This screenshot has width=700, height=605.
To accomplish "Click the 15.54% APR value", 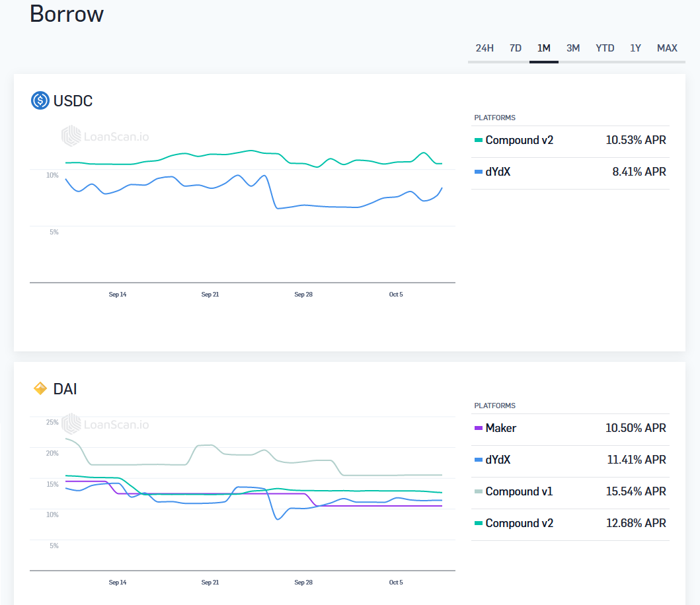I will (635, 491).
